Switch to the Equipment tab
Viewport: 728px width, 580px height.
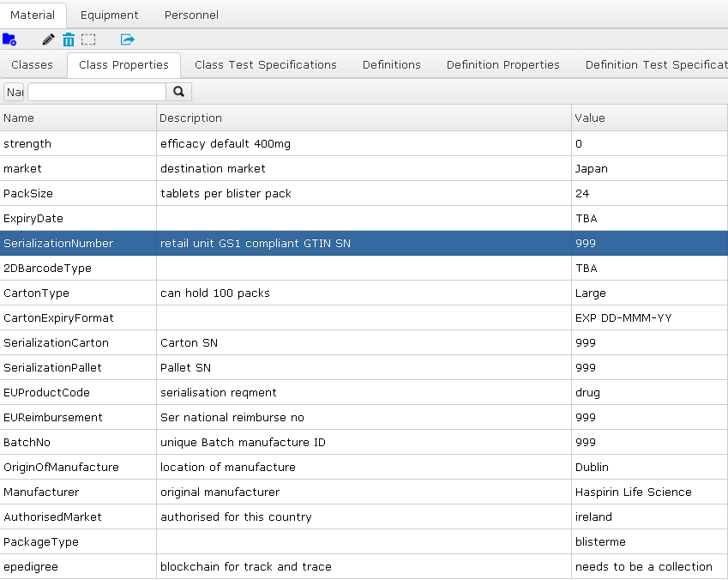tap(109, 15)
